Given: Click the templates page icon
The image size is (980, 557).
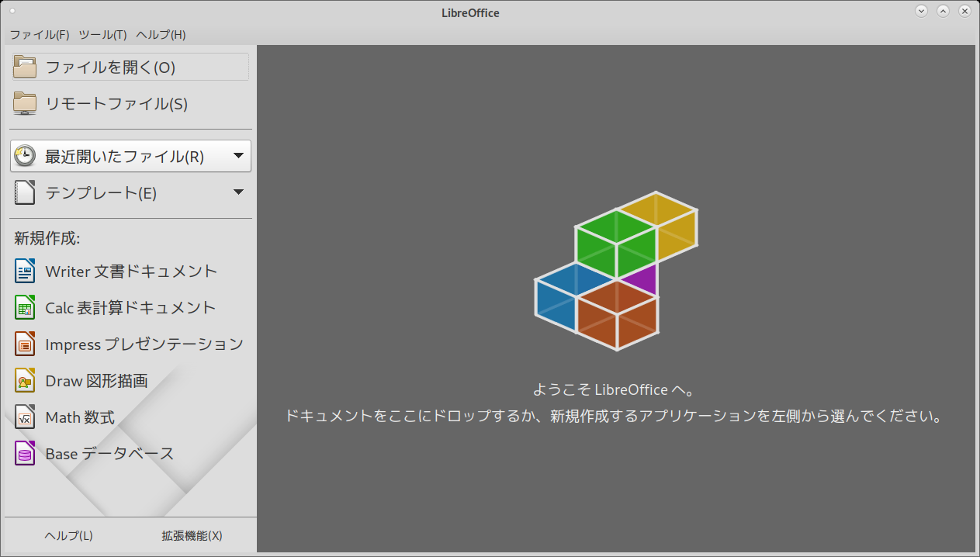Looking at the screenshot, I should (25, 192).
